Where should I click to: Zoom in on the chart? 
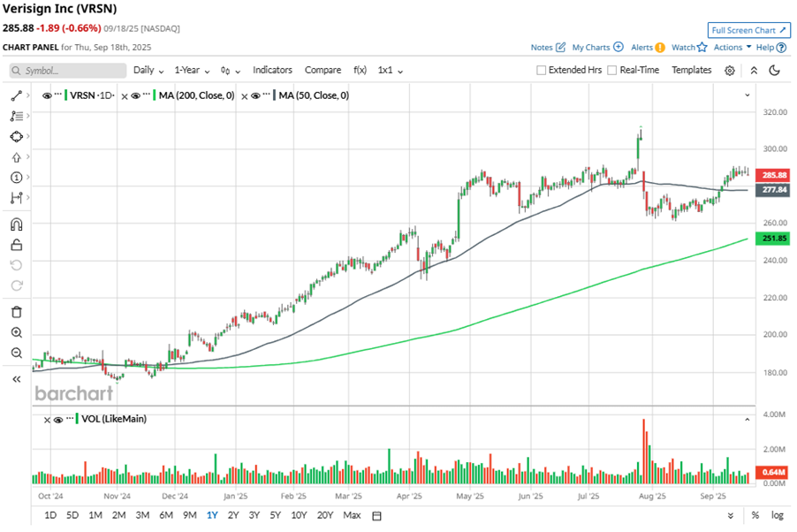pos(16,332)
